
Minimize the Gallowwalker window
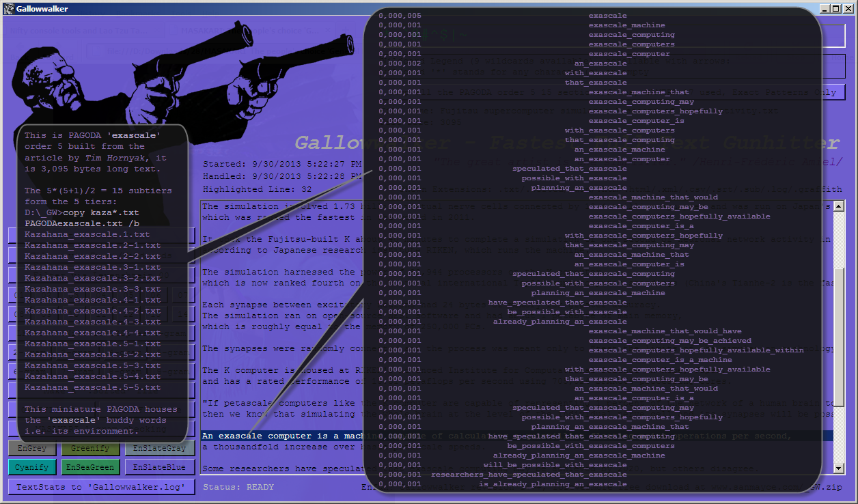point(825,8)
